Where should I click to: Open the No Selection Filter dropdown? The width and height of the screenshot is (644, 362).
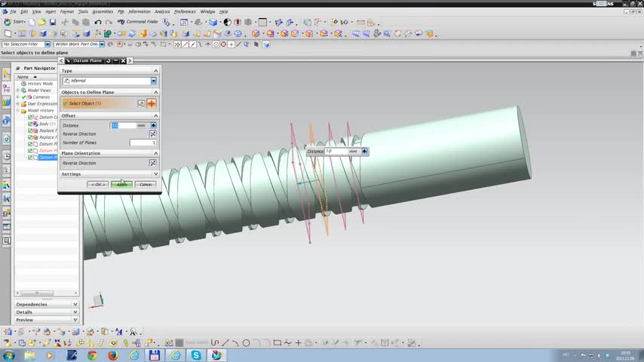click(x=48, y=44)
